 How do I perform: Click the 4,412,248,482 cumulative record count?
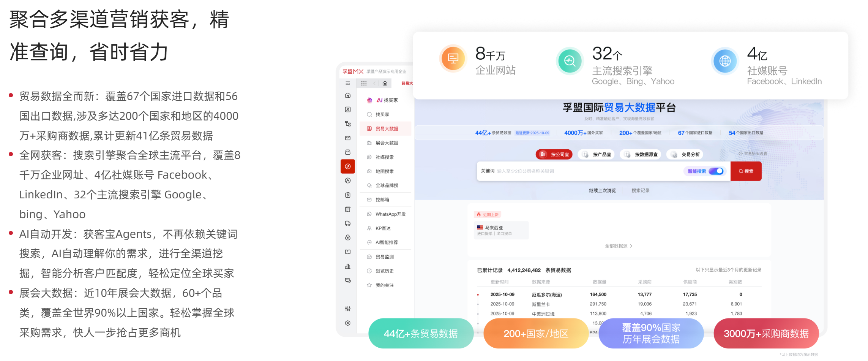coord(524,270)
